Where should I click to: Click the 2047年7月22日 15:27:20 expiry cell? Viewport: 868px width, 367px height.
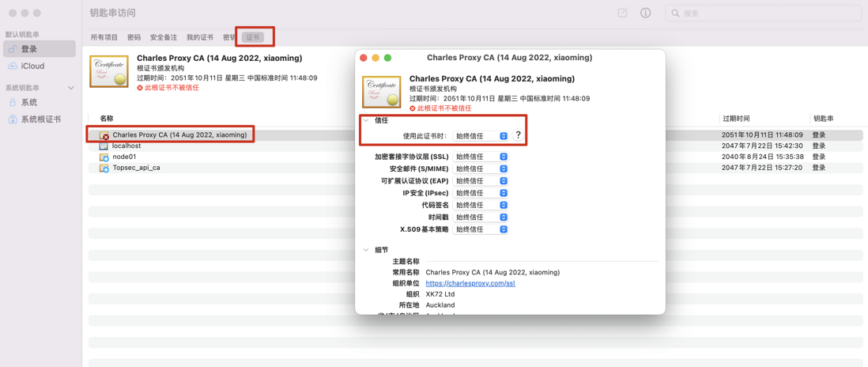tap(762, 168)
